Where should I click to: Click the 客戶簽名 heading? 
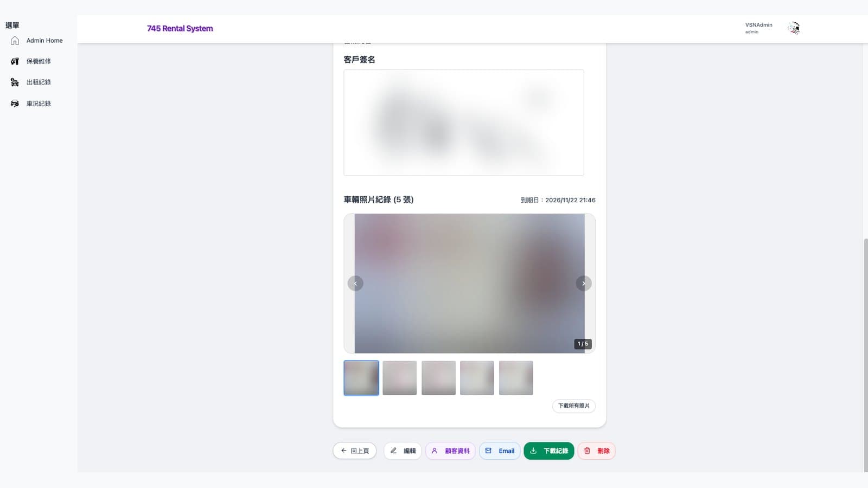click(359, 60)
